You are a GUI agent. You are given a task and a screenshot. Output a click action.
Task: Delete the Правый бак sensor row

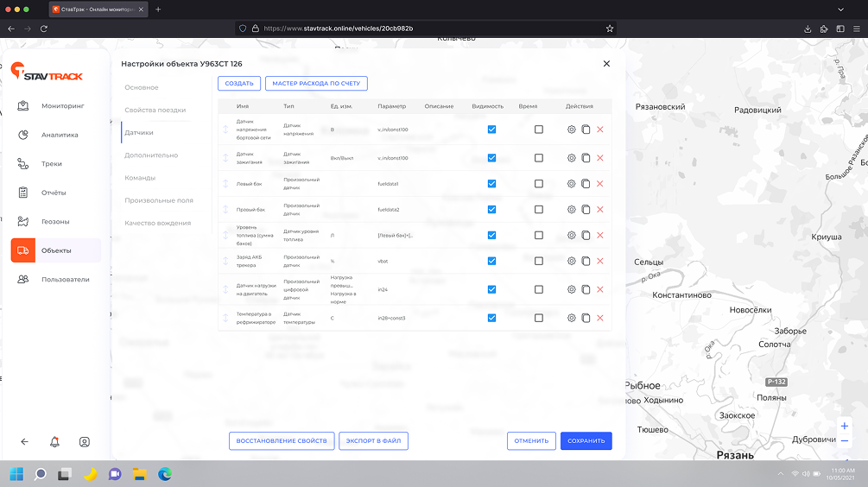[x=600, y=210]
